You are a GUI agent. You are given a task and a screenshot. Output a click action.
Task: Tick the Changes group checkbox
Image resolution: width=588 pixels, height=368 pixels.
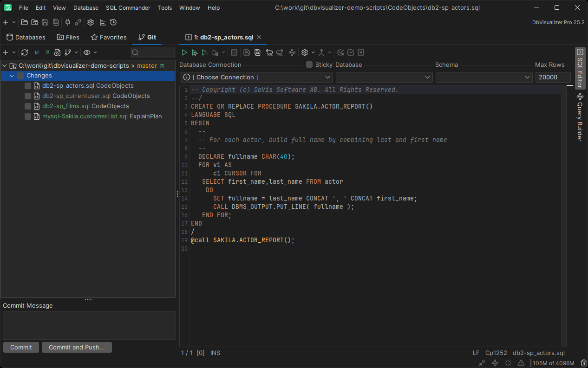[x=20, y=76]
